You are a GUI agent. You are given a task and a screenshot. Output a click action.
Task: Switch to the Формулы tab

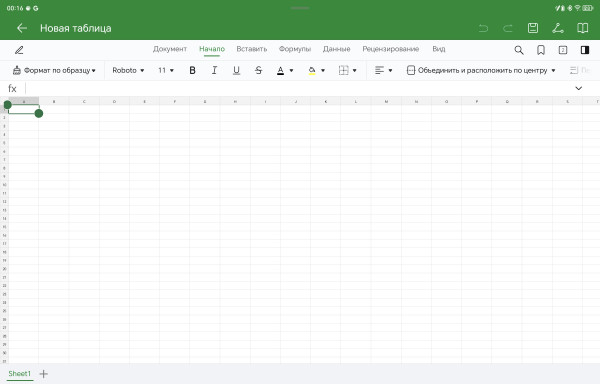click(295, 49)
